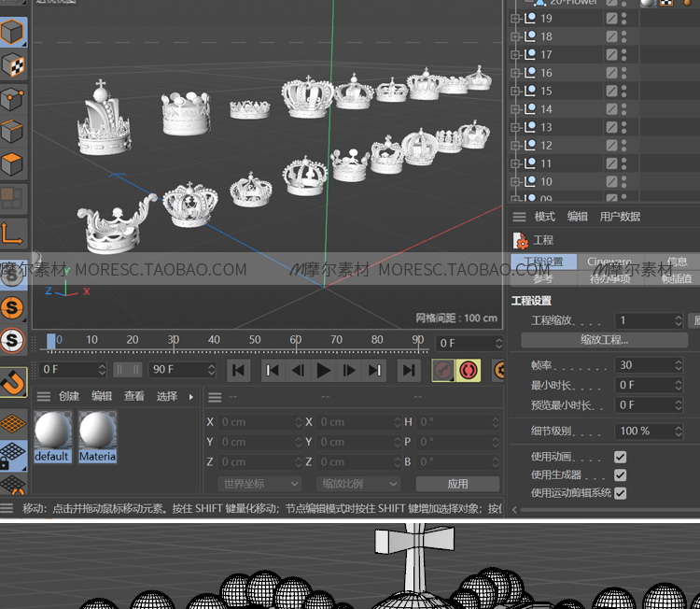Play the animation forward
Image resolution: width=700 pixels, height=609 pixels.
(x=323, y=370)
